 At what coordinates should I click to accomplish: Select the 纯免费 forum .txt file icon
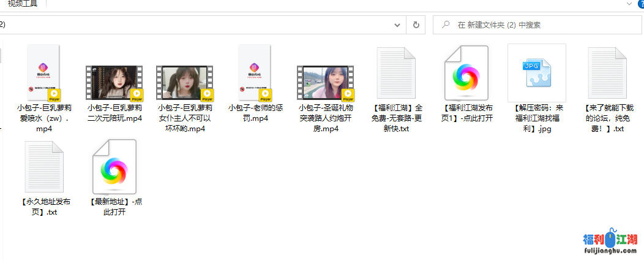(x=608, y=73)
